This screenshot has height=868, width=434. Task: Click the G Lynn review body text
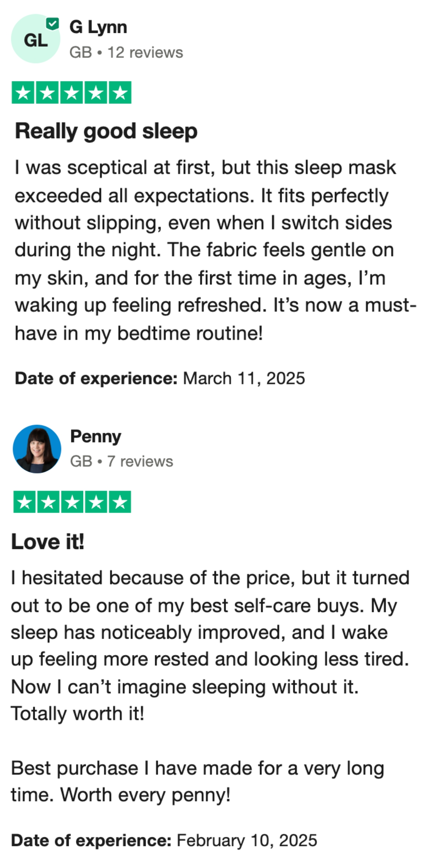[216, 250]
